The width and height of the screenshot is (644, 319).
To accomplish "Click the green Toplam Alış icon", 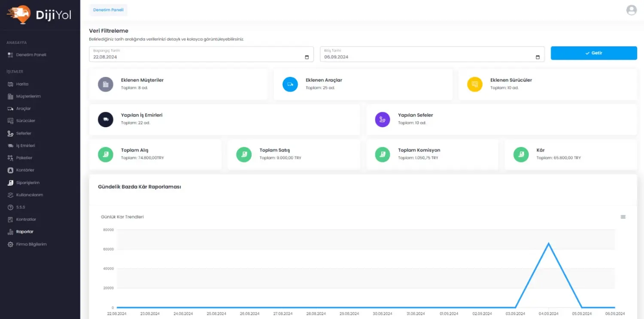I will (x=106, y=154).
